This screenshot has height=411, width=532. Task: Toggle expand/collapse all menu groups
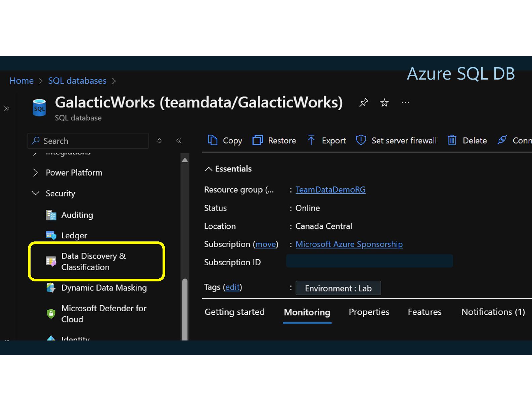pos(160,141)
